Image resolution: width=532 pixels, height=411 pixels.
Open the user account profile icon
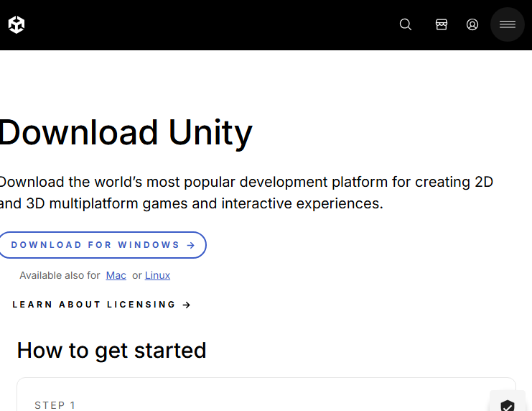(472, 24)
